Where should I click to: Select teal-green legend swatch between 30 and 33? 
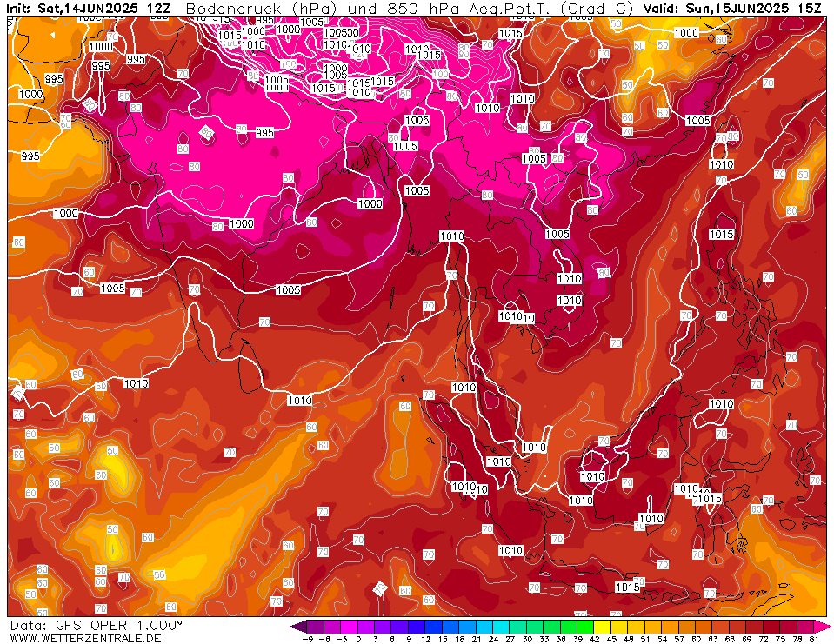pos(535,627)
